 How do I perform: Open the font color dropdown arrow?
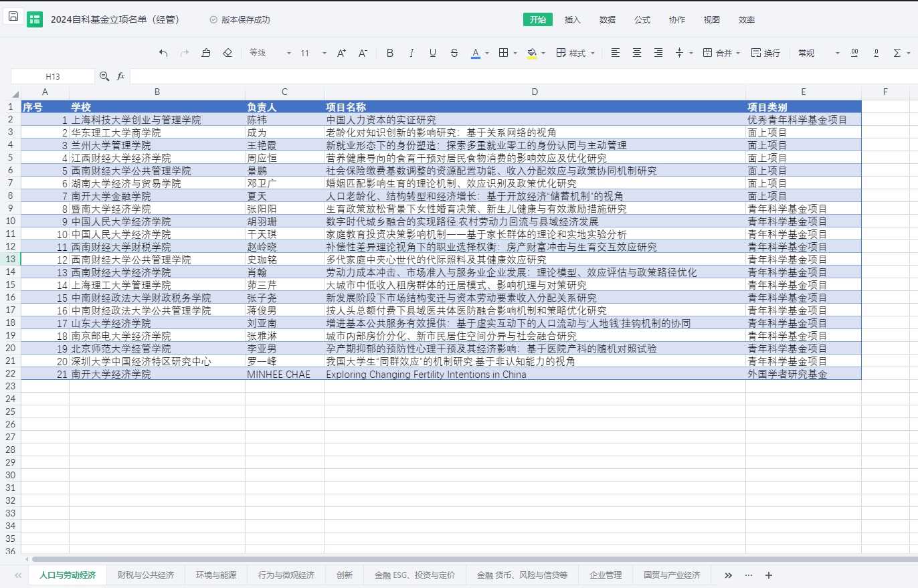[x=487, y=53]
